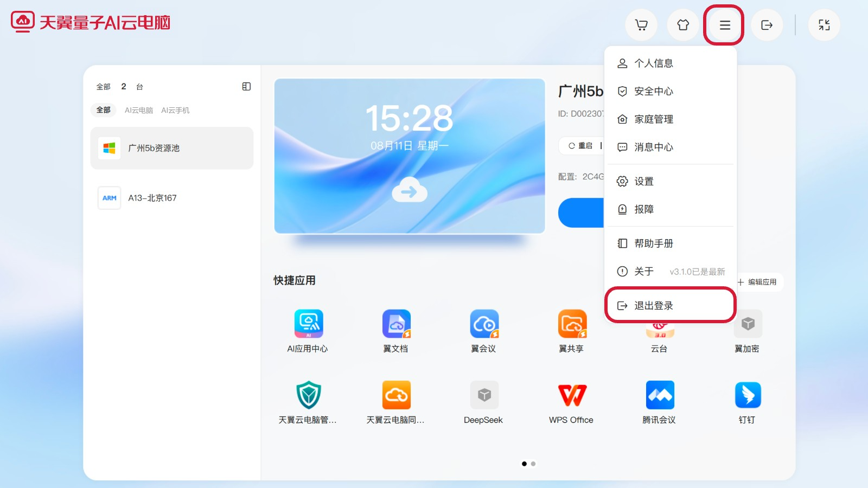The width and height of the screenshot is (868, 488).
Task: Launch 天翼云电脑管家 shield app
Action: point(308,402)
